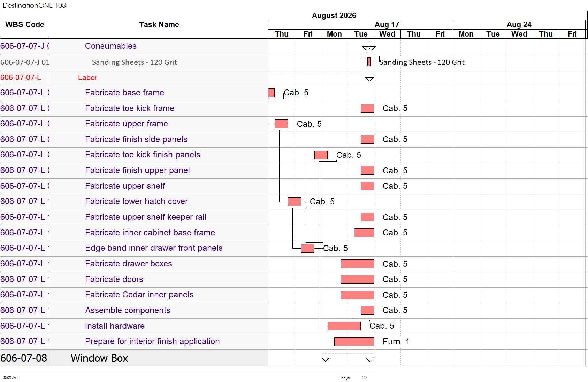The width and height of the screenshot is (588, 382).
Task: Click the Mon day header under Aug 17
Action: (x=334, y=34)
